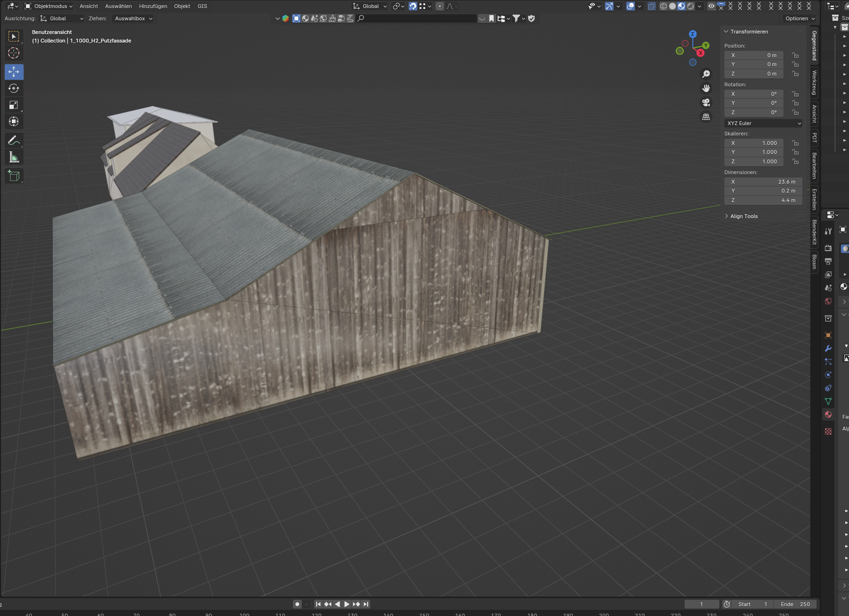Open the Optionen popover
849x616 pixels.
pos(800,18)
